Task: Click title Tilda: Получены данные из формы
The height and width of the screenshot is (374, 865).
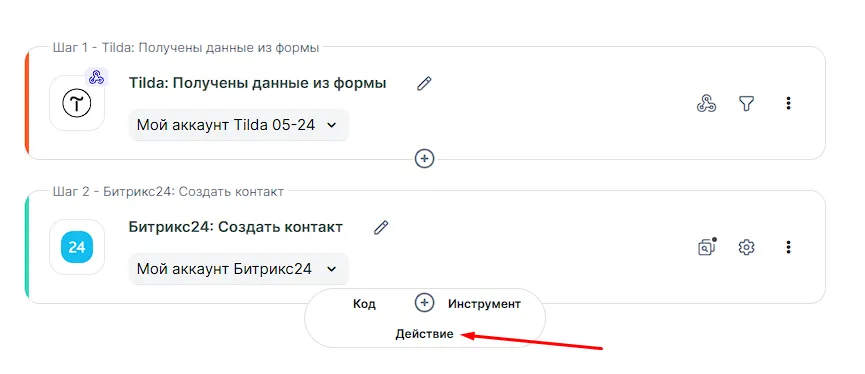Action: click(x=258, y=83)
